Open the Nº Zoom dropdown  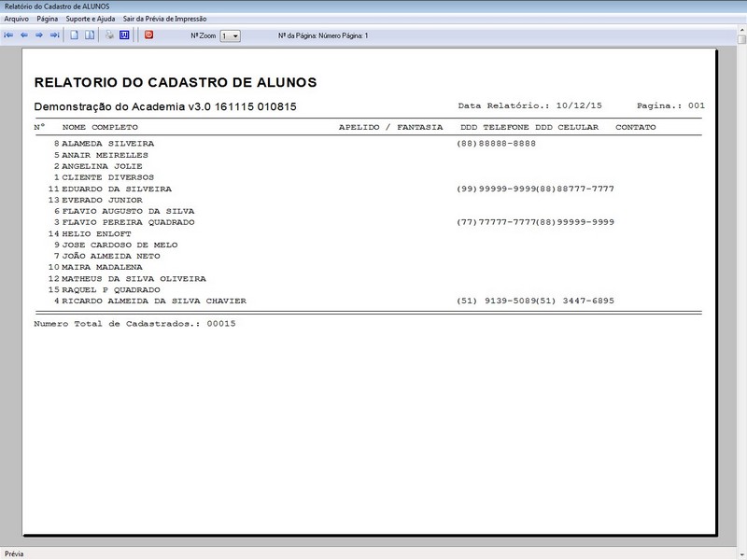pos(230,36)
